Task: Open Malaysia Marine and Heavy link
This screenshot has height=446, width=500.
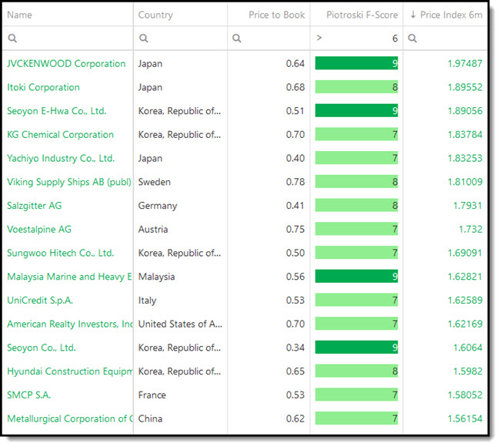Action: pos(69,277)
